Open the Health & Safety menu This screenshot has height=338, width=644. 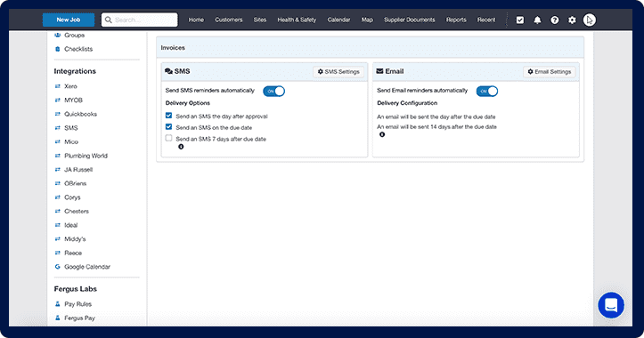pos(297,20)
